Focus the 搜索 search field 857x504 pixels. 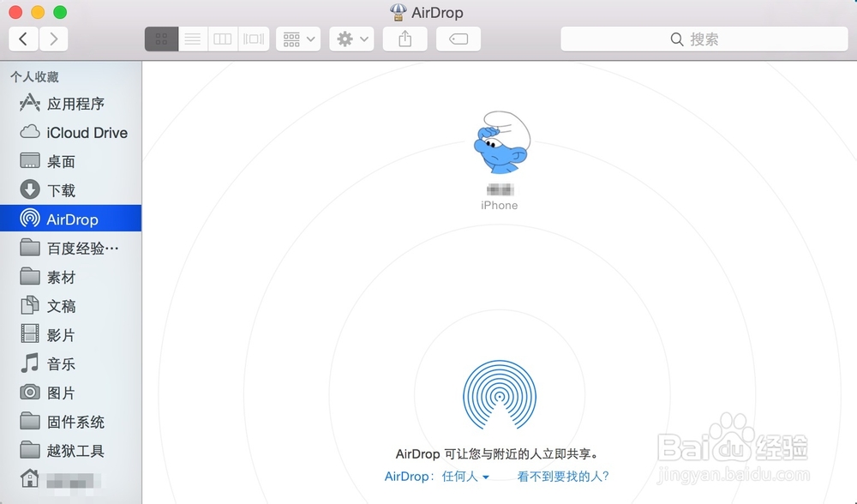coord(704,39)
